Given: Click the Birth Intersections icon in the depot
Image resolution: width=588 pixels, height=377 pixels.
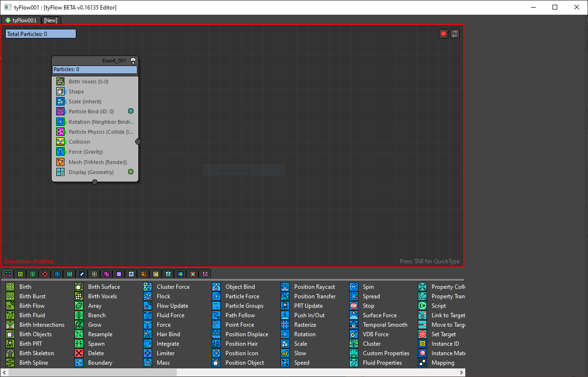Looking at the screenshot, I should 10,325.
